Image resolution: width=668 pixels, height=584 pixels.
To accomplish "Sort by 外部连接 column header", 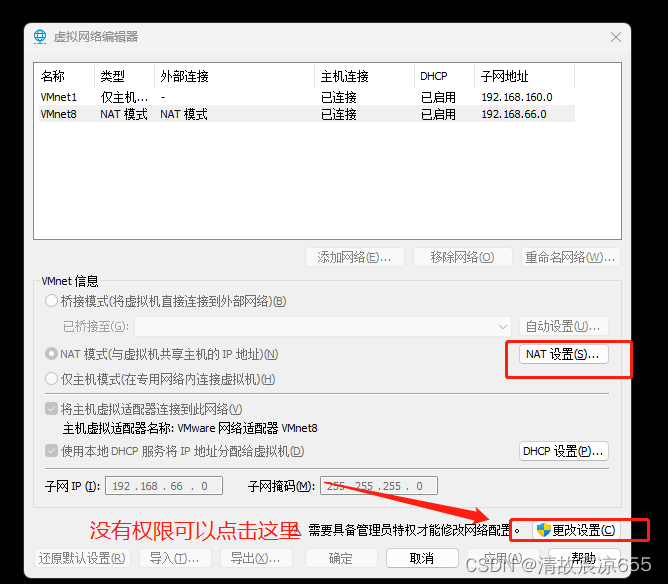I will (x=234, y=76).
